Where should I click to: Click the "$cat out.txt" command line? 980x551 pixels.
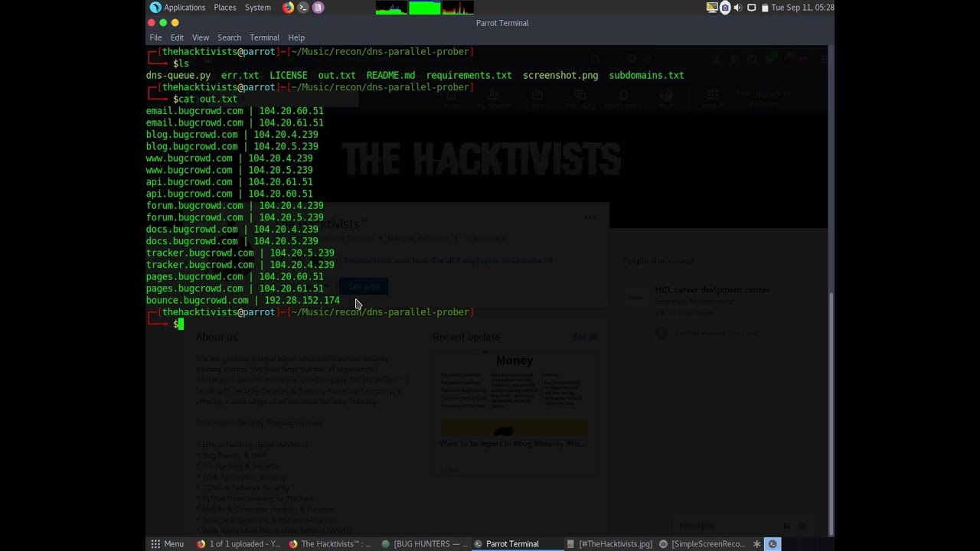click(205, 99)
